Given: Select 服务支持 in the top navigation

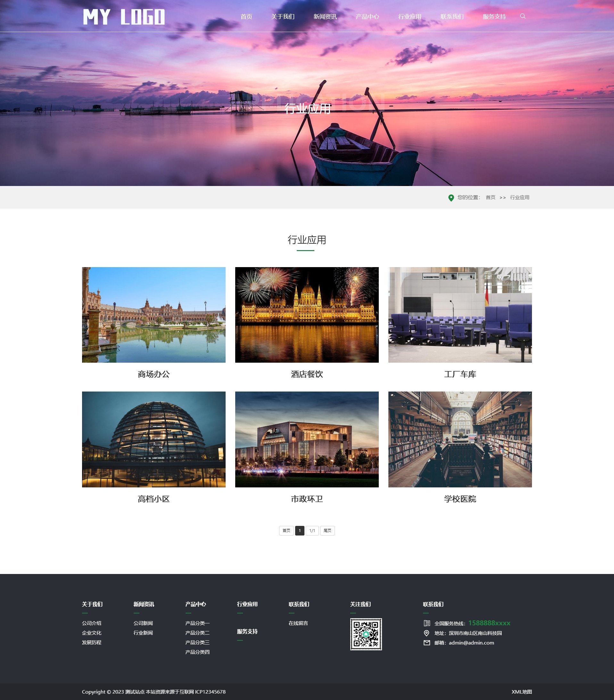Looking at the screenshot, I should [x=494, y=16].
